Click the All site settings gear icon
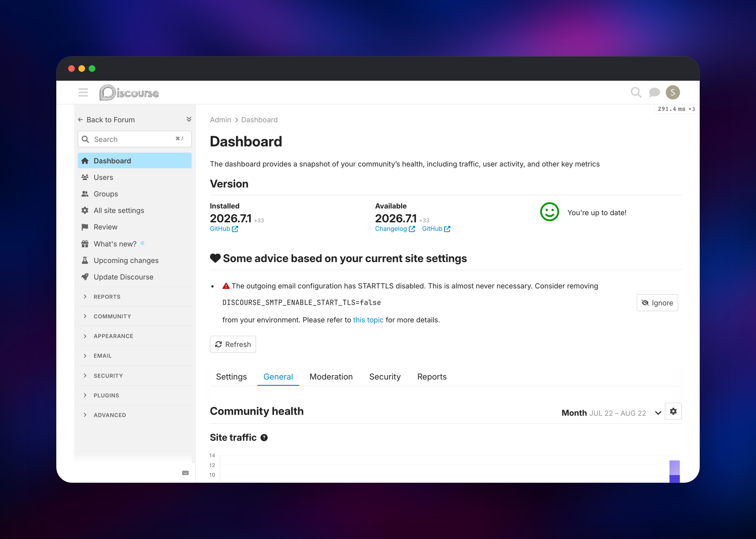This screenshot has width=756, height=539. pyautogui.click(x=85, y=210)
